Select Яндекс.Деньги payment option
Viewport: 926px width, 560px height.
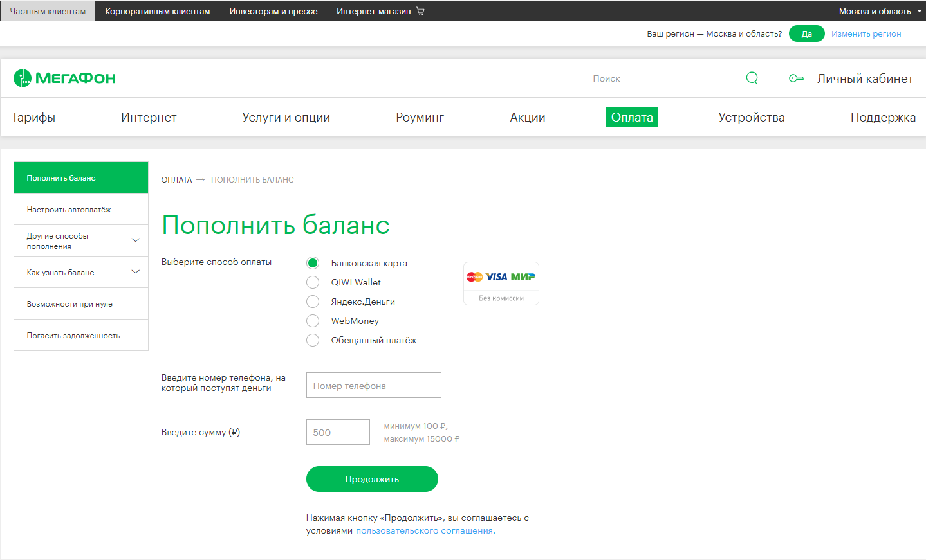(x=313, y=302)
